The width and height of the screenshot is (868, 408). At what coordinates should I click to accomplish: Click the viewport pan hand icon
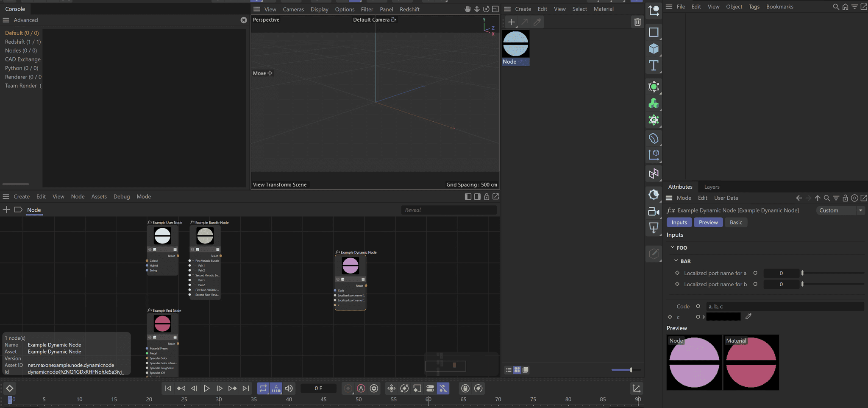click(467, 9)
